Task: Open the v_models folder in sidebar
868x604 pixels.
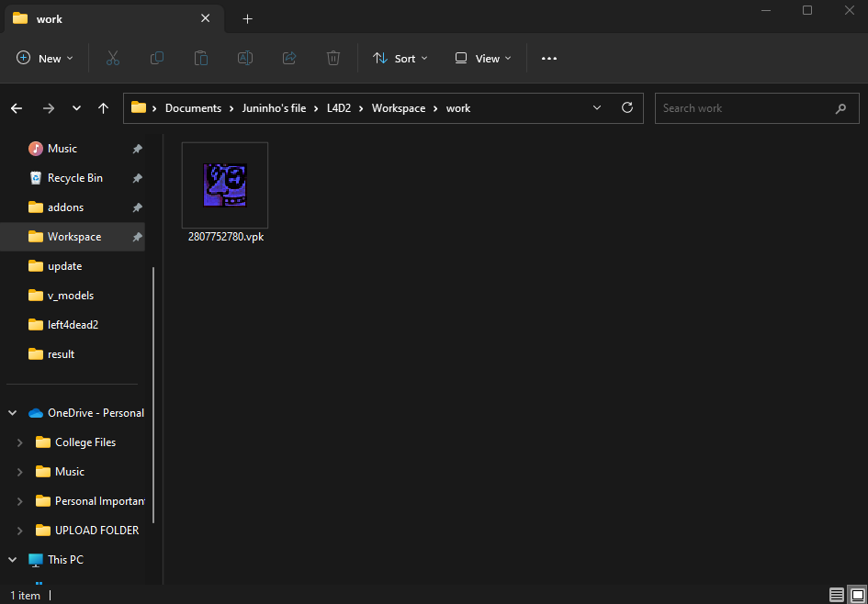Action: pyautogui.click(x=71, y=296)
